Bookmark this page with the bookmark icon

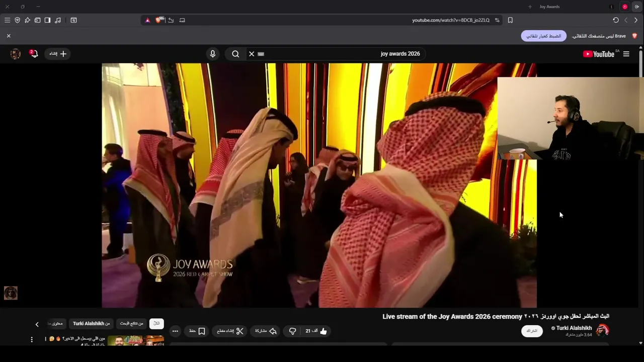pos(510,20)
